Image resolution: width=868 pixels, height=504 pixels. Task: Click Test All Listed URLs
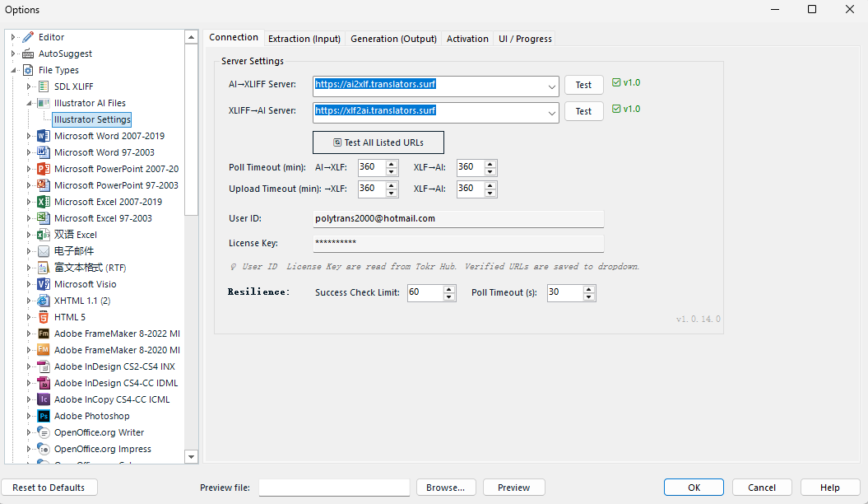click(378, 142)
